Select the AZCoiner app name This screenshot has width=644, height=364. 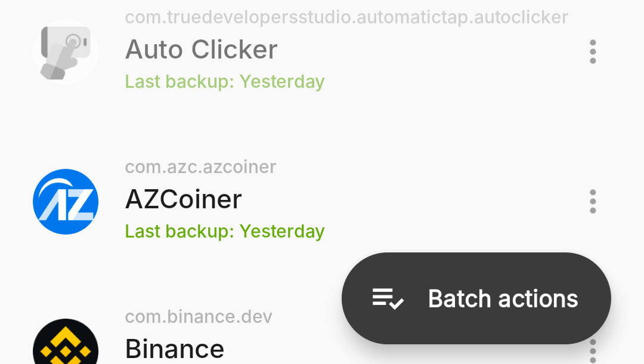[183, 200]
